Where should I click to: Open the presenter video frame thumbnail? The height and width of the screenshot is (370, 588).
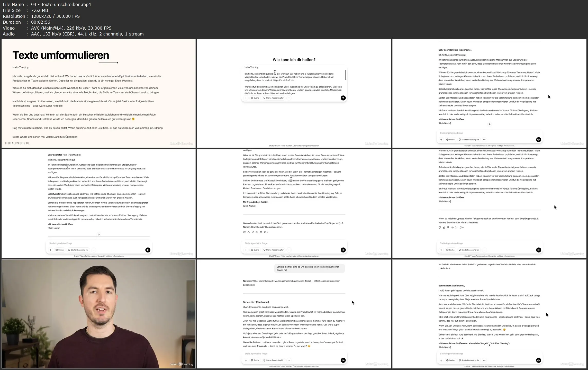click(98, 314)
